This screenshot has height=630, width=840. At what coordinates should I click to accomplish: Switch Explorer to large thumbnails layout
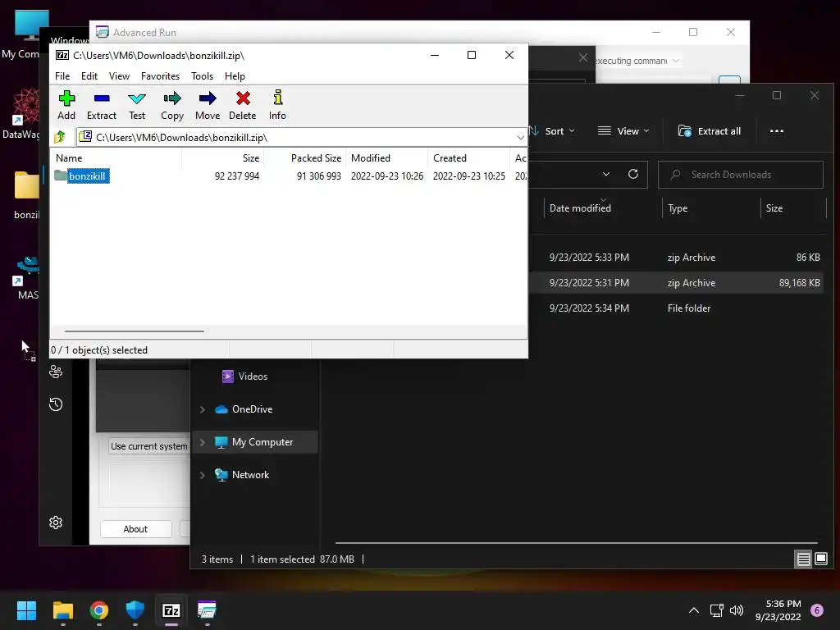click(820, 559)
